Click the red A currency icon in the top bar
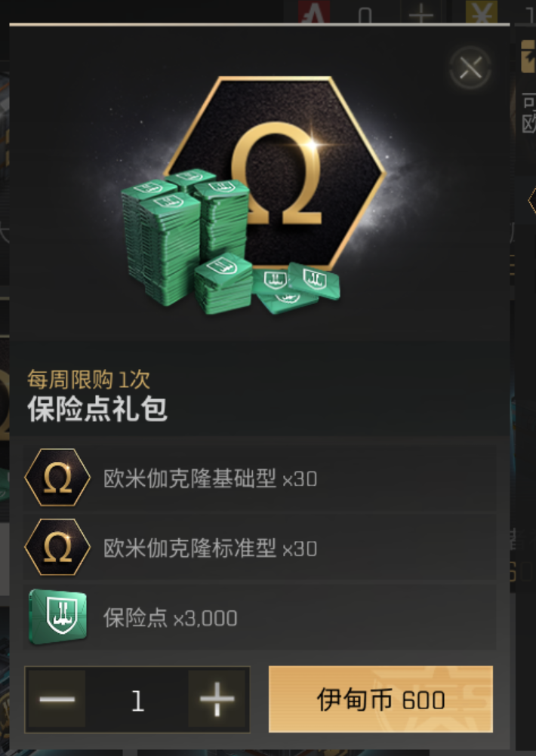The height and width of the screenshot is (756, 536). tap(313, 11)
